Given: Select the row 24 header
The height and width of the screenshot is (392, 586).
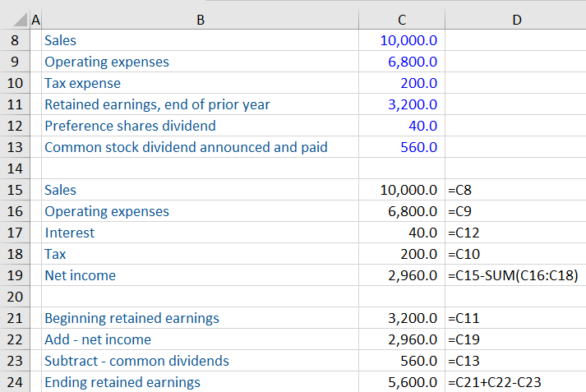Looking at the screenshot, I should 15,382.
